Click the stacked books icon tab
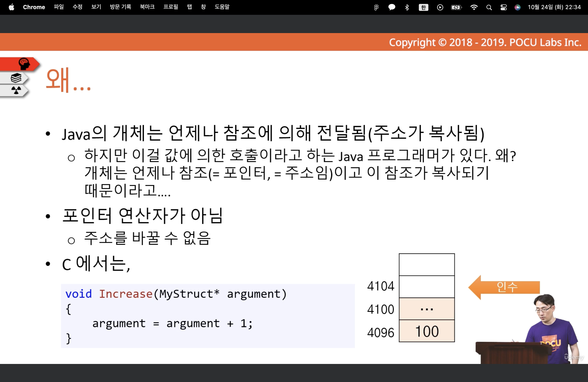 click(16, 78)
